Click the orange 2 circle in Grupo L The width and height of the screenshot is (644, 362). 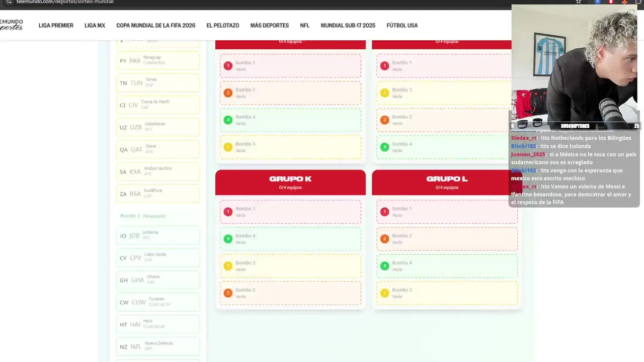tap(384, 239)
